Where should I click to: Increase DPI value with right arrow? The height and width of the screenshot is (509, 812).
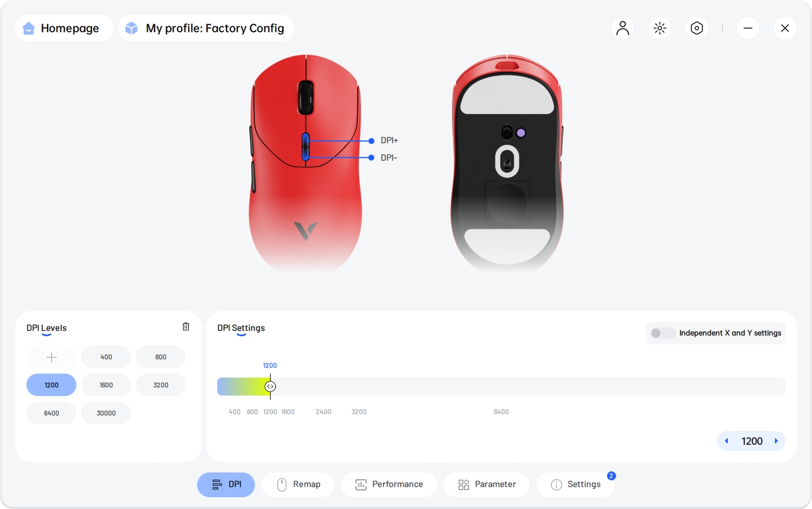pyautogui.click(x=776, y=441)
